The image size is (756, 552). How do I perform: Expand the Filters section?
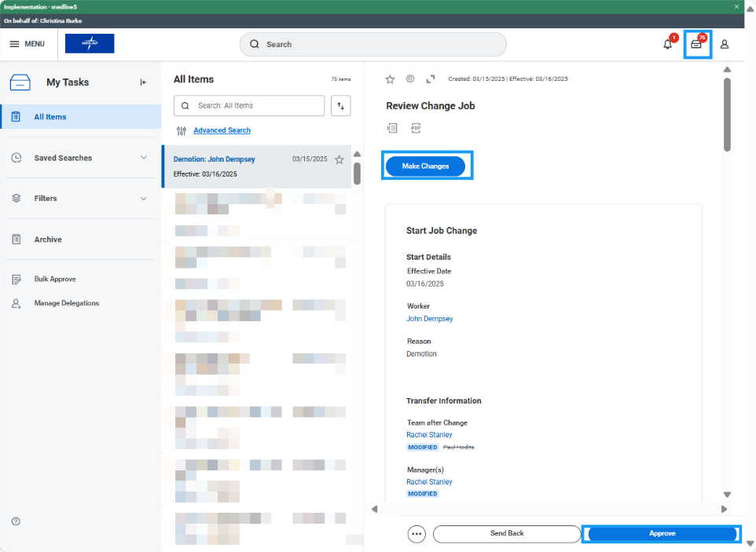click(x=144, y=198)
